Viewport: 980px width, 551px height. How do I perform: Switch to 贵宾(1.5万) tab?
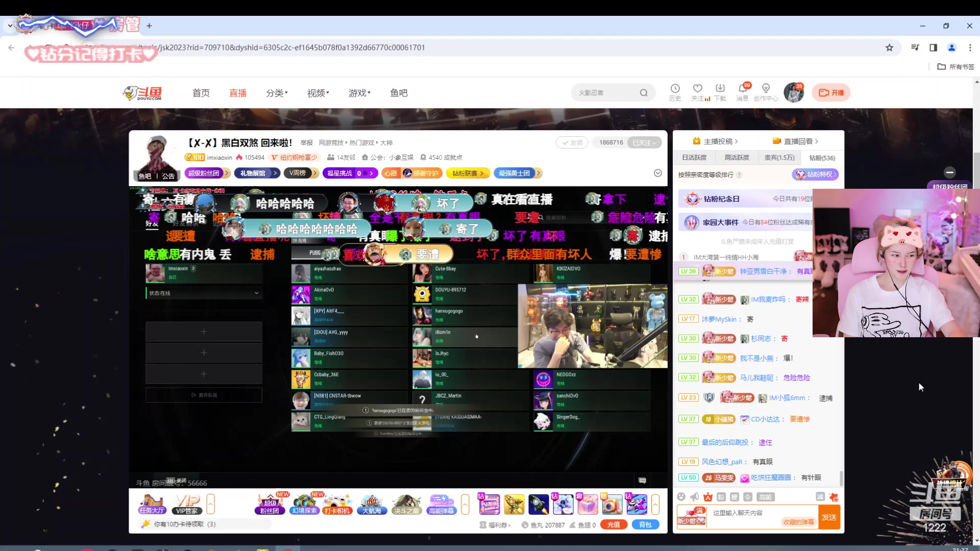[779, 158]
